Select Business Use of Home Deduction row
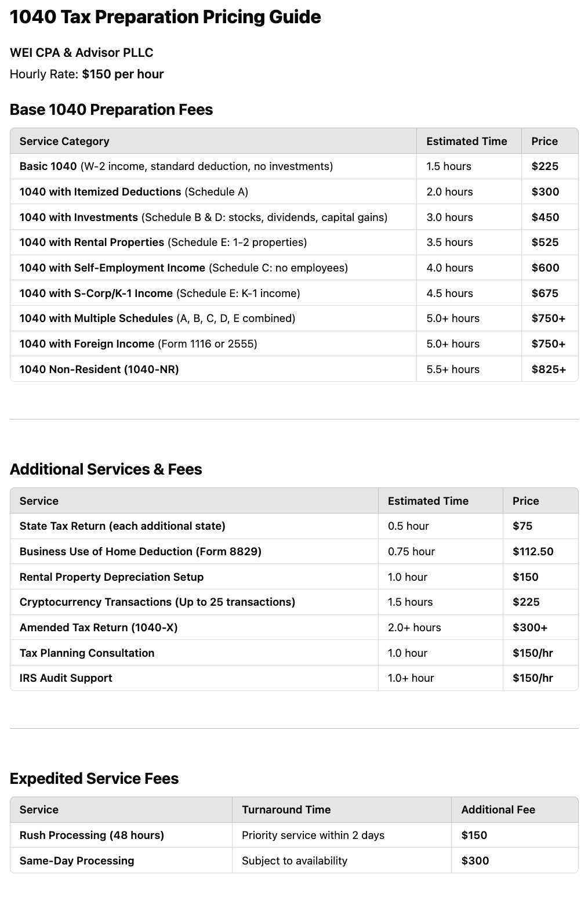Image resolution: width=588 pixels, height=897 pixels. (294, 551)
